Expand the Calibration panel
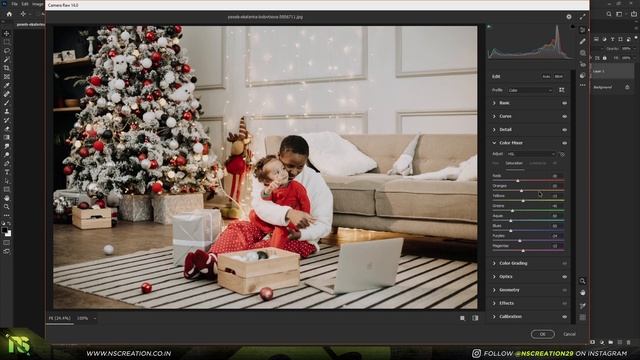This screenshot has width=640, height=360. pyautogui.click(x=494, y=316)
